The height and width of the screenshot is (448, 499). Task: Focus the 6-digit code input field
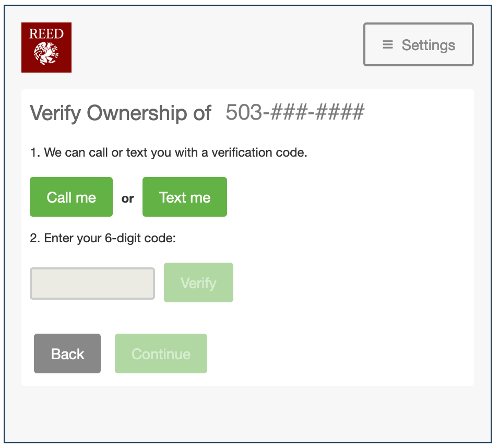[92, 284]
